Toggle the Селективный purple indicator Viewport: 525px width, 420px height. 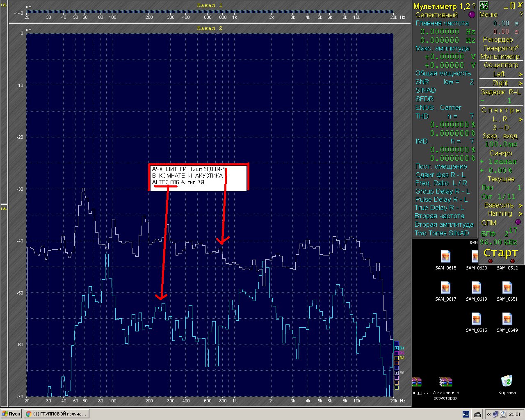(471, 15)
